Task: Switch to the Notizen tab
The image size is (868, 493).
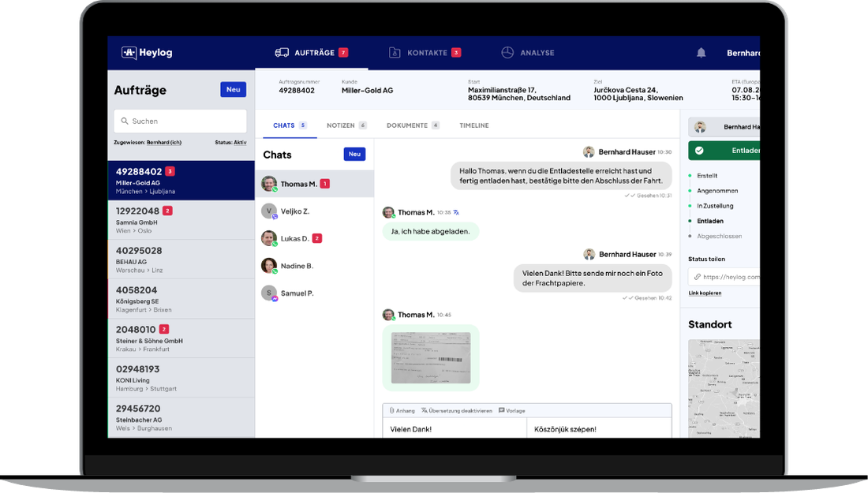Action: click(346, 125)
